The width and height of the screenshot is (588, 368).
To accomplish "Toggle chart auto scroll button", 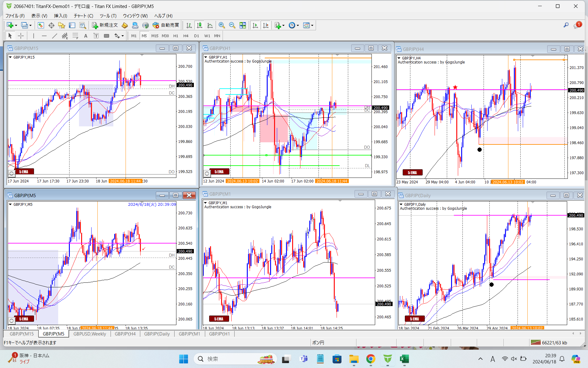I will tap(255, 25).
